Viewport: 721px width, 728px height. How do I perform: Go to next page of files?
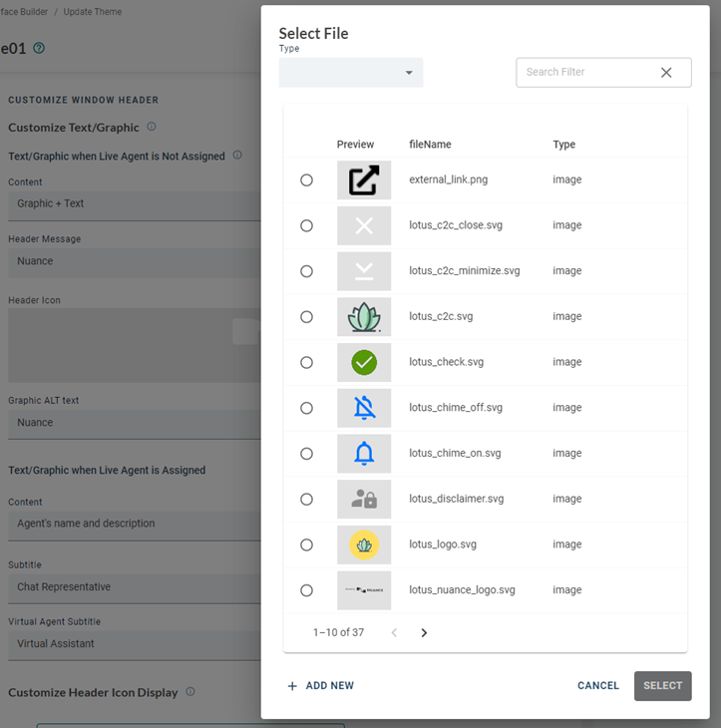click(424, 632)
